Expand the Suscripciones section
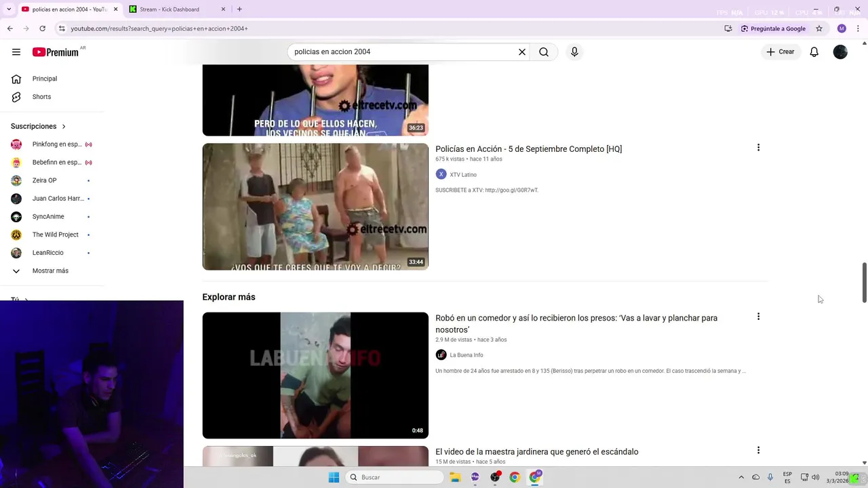Viewport: 868px width, 488px height. [x=39, y=126]
